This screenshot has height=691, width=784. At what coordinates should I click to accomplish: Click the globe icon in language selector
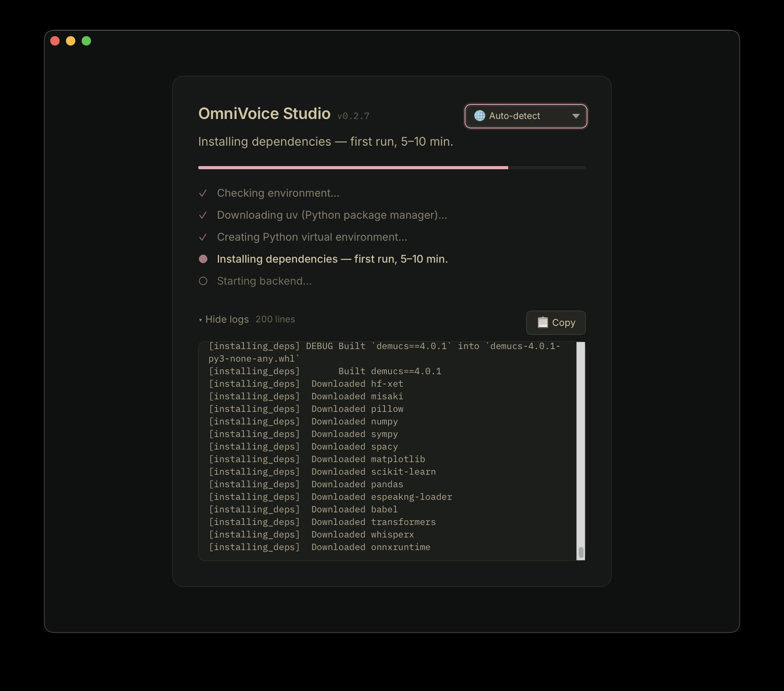point(479,116)
